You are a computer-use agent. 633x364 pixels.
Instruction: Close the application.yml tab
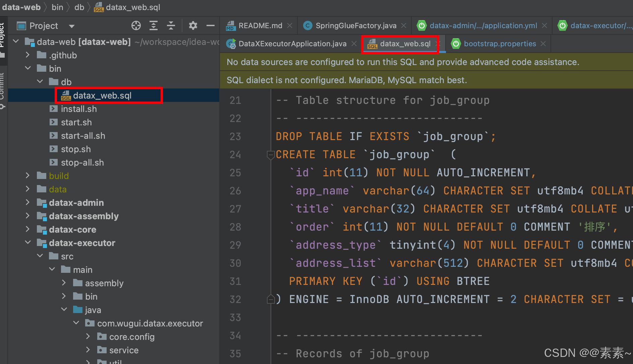[x=545, y=25]
